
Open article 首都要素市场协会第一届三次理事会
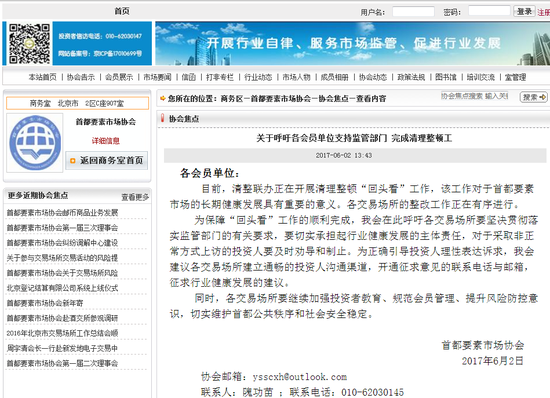(62, 228)
